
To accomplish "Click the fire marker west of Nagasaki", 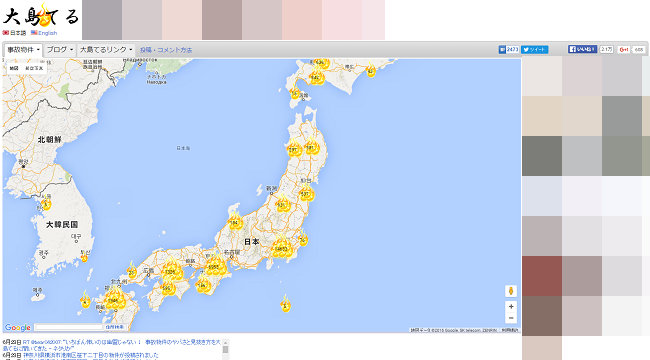I will click(85, 300).
